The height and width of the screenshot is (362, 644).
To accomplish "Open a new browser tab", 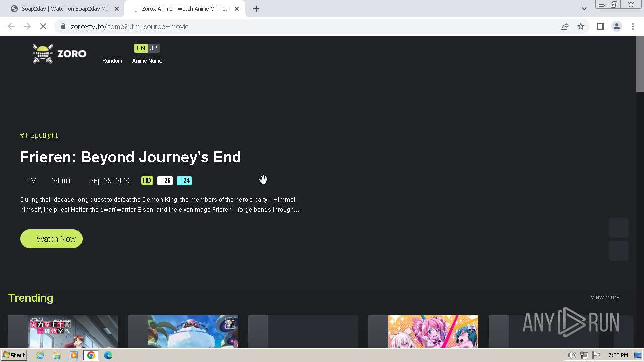I will (256, 9).
